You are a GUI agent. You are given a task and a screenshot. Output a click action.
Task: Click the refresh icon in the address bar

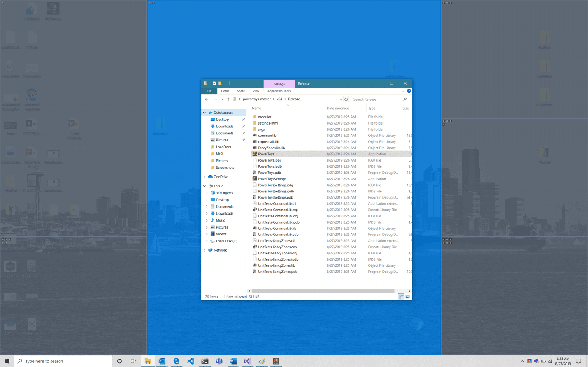(346, 99)
